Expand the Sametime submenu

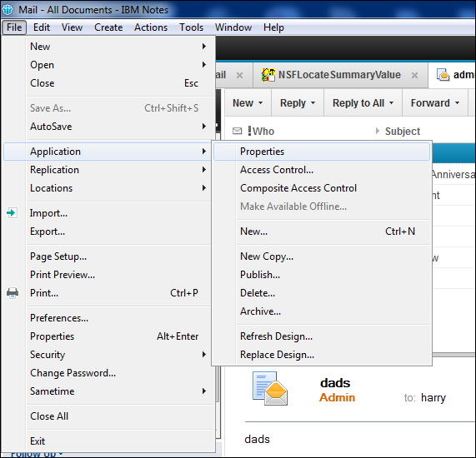(204, 391)
